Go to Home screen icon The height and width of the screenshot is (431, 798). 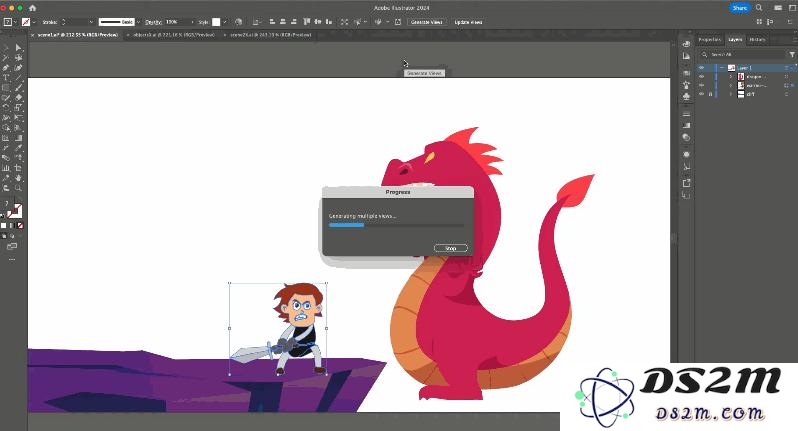[x=33, y=8]
